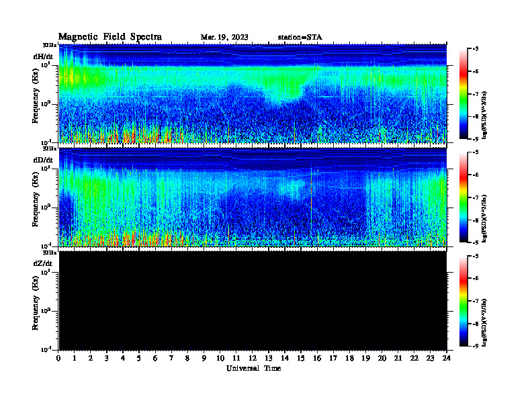Click the hour tick label '19'
The image size is (532, 411).
pos(365,358)
